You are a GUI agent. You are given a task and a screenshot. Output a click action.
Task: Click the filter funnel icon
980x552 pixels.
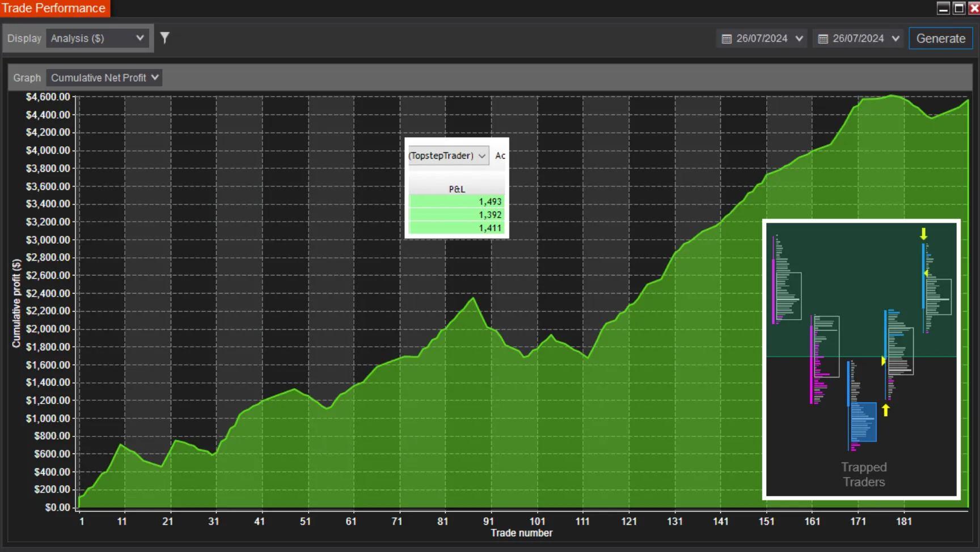[164, 38]
